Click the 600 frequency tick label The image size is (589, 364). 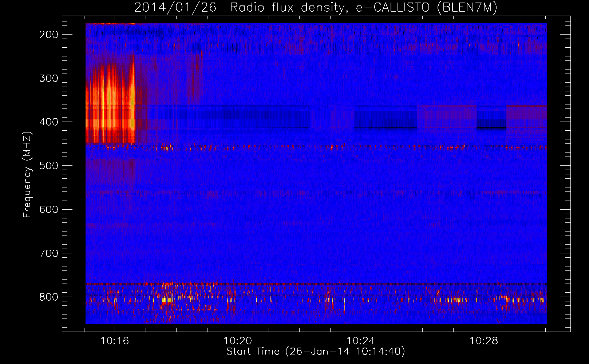49,209
